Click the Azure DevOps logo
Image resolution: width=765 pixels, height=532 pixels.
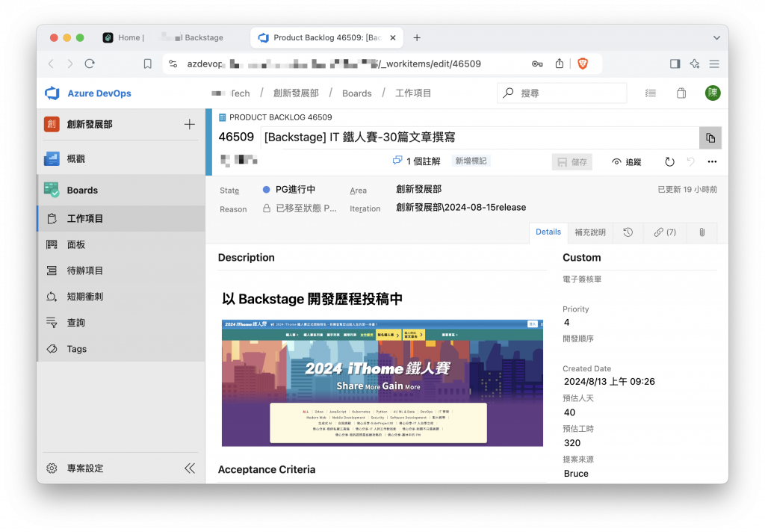pyautogui.click(x=52, y=93)
